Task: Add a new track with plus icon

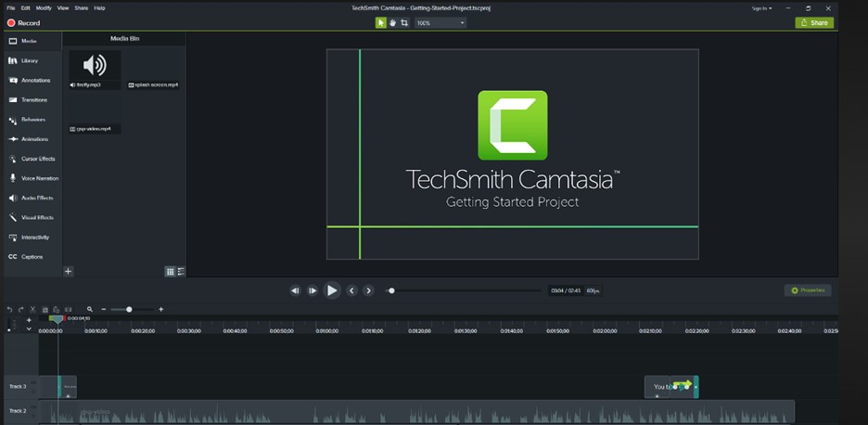Action: click(x=29, y=320)
